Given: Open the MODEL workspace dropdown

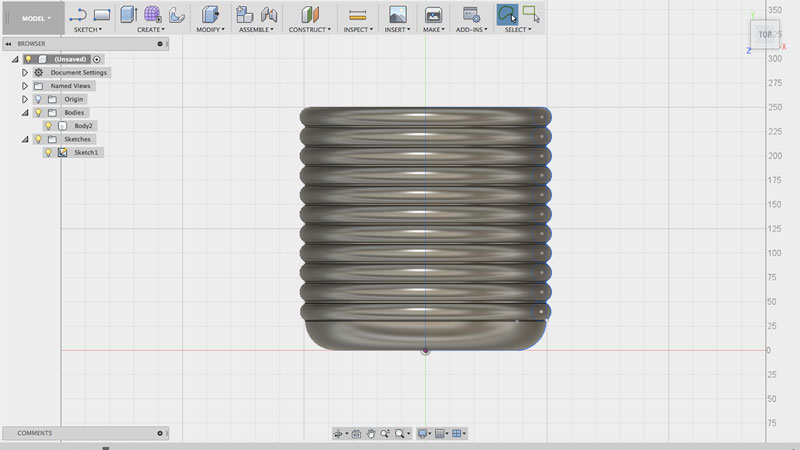Looking at the screenshot, I should [x=37, y=18].
